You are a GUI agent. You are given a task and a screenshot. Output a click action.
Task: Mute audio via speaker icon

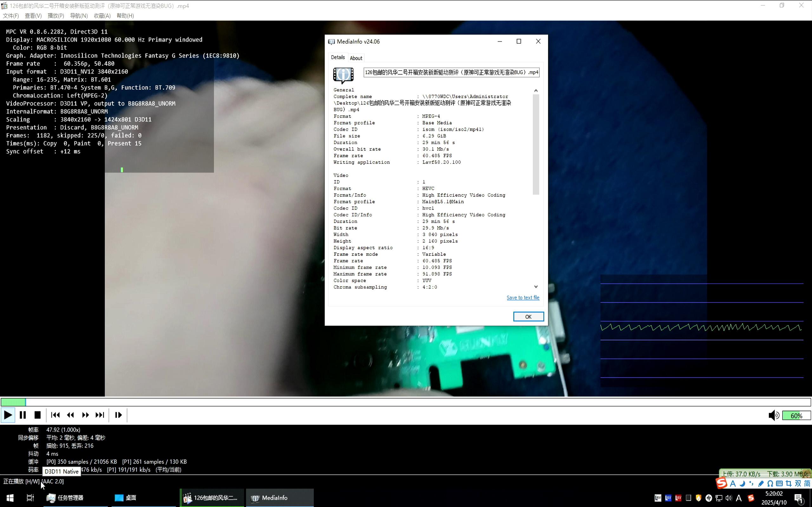[x=773, y=415]
